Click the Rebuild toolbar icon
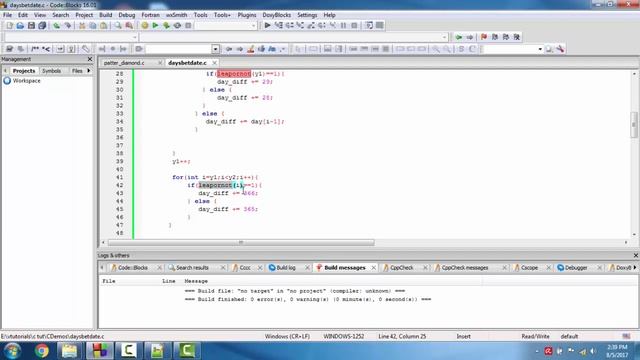This screenshot has width=640, height=360. [177, 25]
